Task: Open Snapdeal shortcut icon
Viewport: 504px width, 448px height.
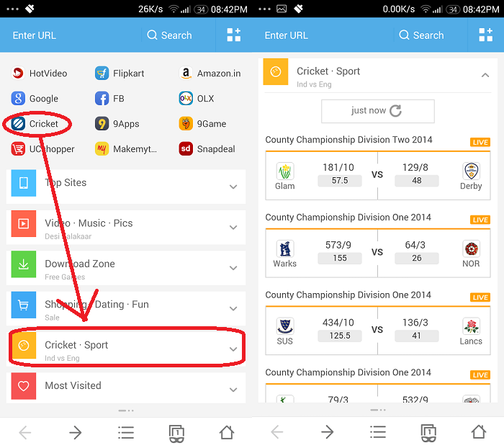Action: (186, 148)
